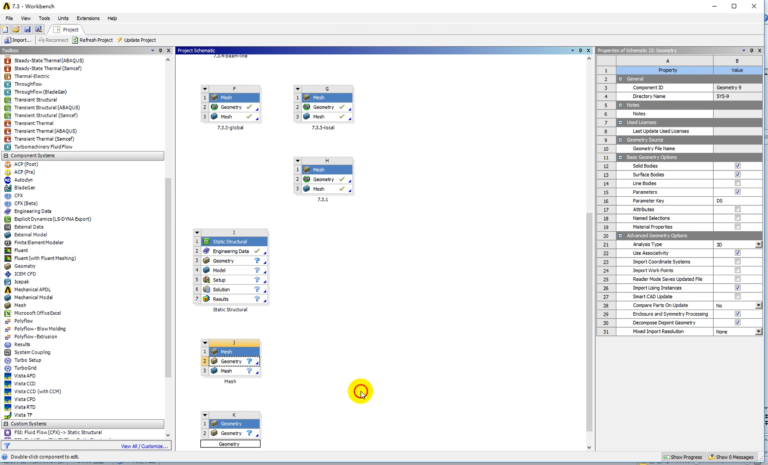Click the Save project toolbar icon
768x465 pixels.
tap(27, 29)
